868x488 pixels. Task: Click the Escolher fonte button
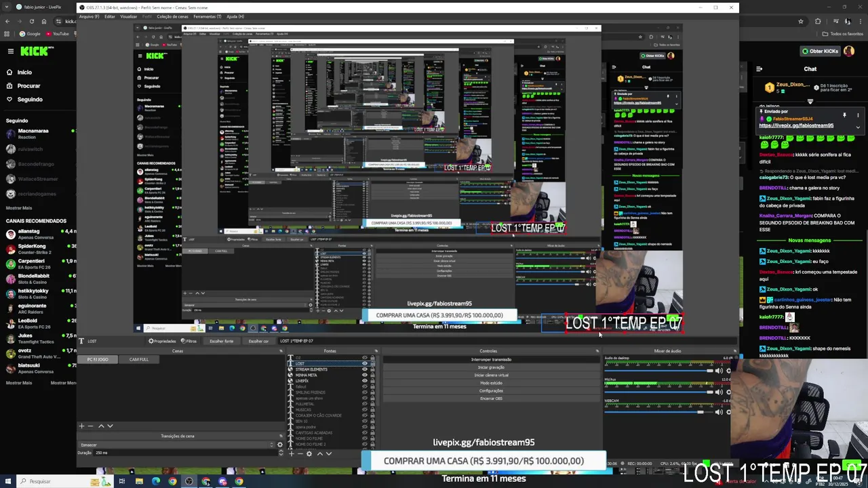coord(222,341)
